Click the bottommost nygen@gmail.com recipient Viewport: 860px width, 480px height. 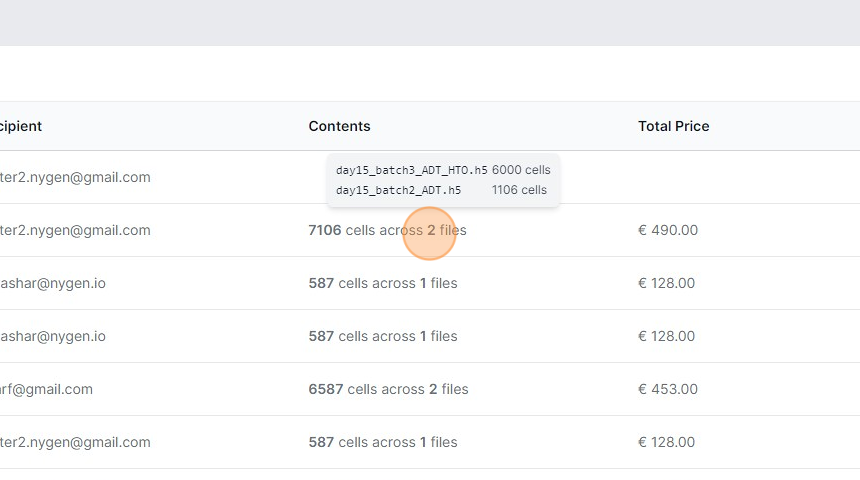click(x=75, y=442)
